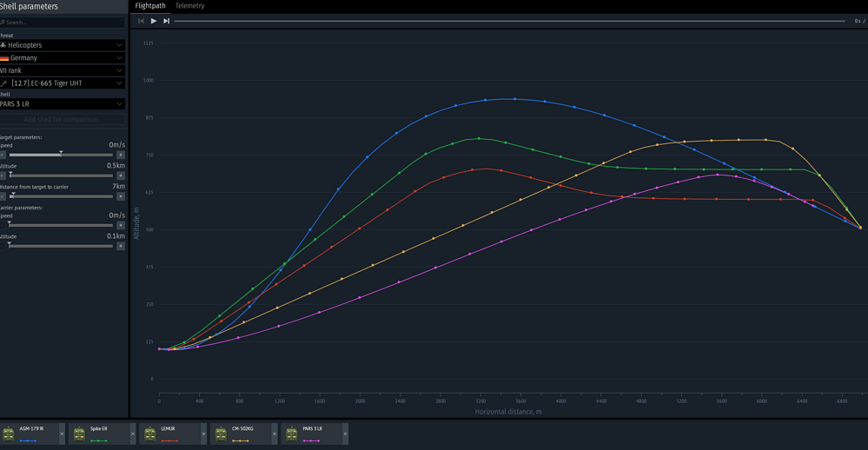Skip to the end of the playback
The image size is (868, 450).
tap(166, 21)
